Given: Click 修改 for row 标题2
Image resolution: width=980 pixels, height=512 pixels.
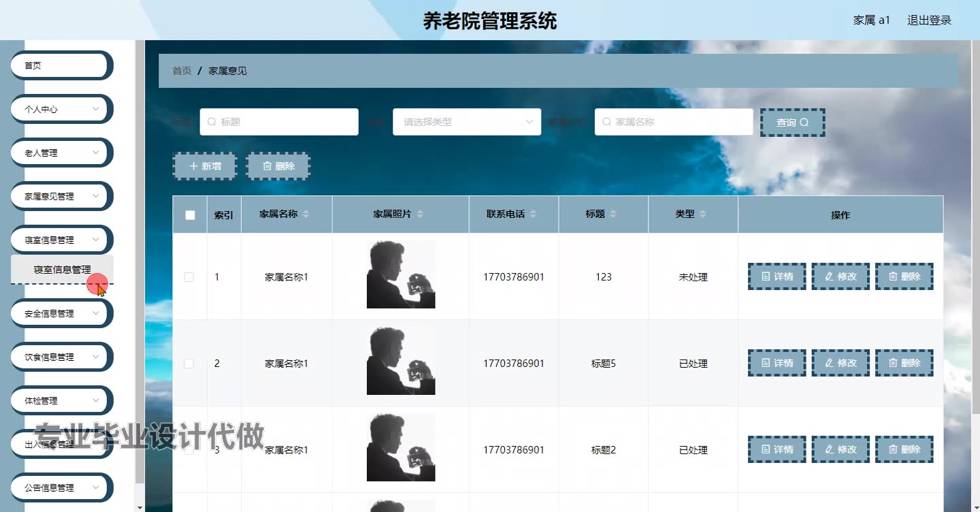Looking at the screenshot, I should point(840,449).
